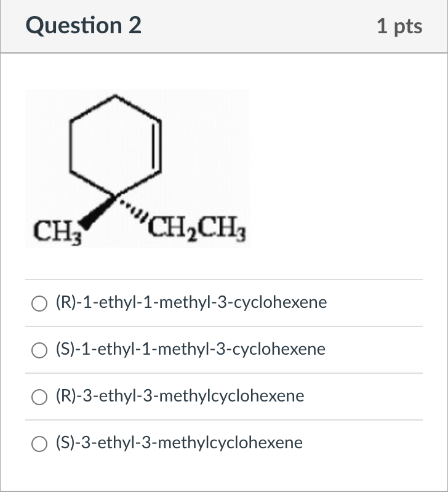Screen dimensions: 448x492
Task: Click the cyclohexene ring structure image
Action: click(138, 169)
